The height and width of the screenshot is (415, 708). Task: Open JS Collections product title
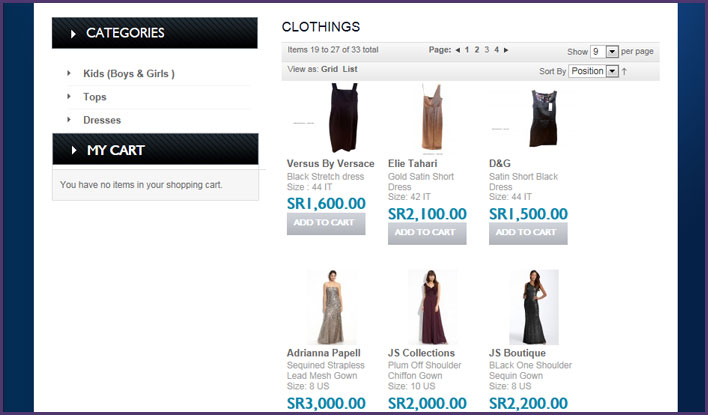421,353
